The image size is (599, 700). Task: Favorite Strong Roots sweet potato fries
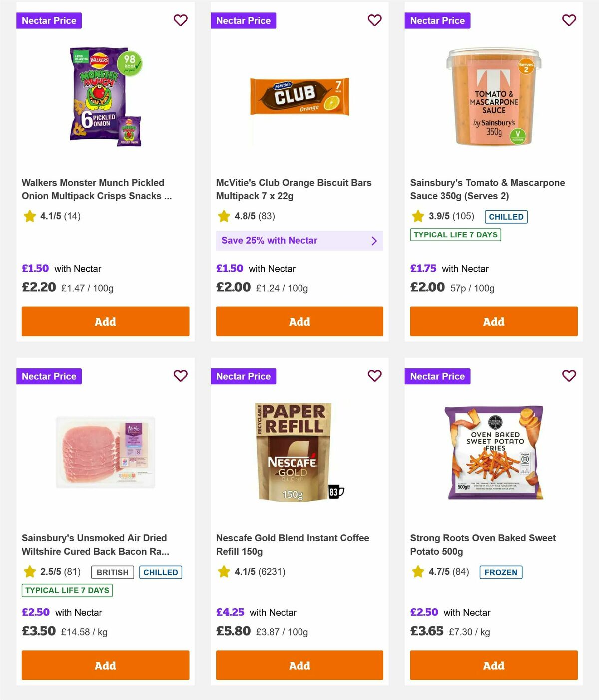click(x=569, y=376)
